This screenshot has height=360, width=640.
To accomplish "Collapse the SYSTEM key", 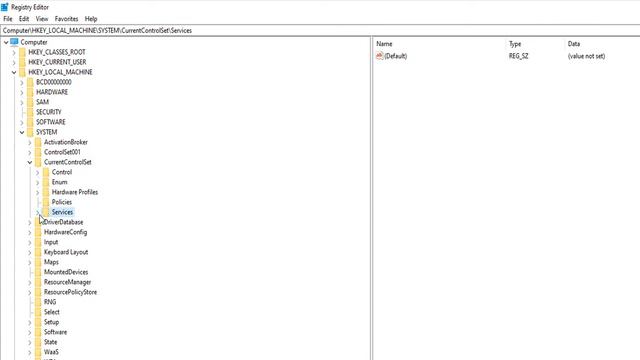I will (x=22, y=132).
